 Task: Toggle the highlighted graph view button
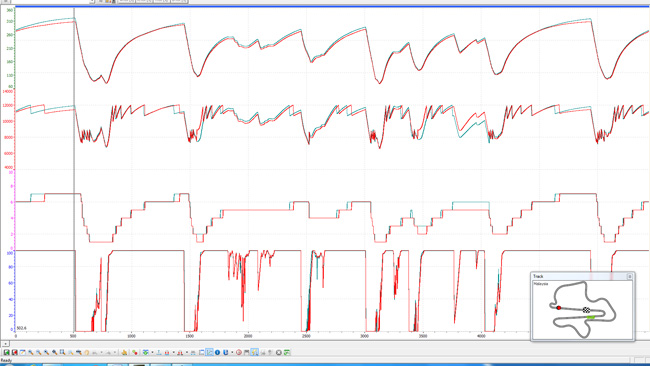pyautogui.click(x=209, y=352)
